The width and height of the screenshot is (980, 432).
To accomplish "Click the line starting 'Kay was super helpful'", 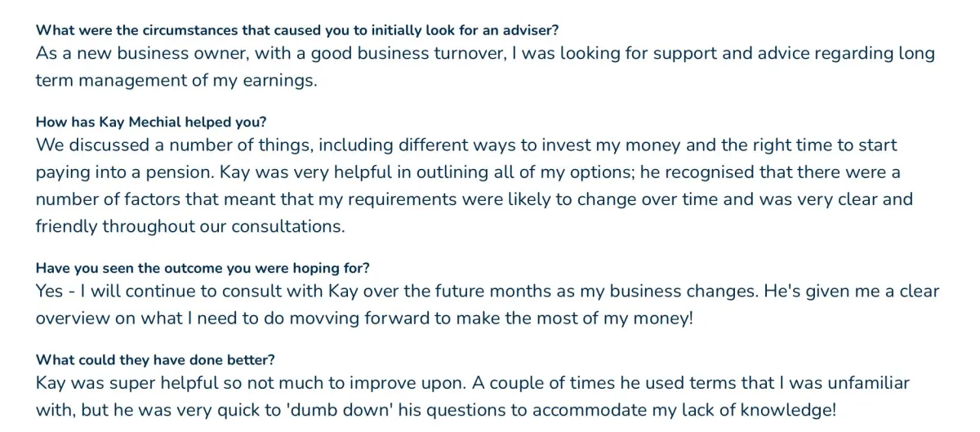I will pos(472,383).
